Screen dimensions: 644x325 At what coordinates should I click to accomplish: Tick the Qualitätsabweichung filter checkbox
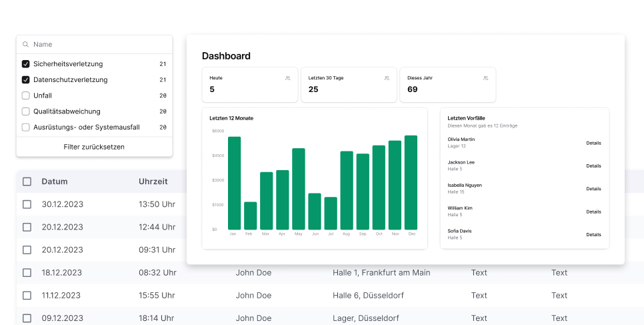pyautogui.click(x=25, y=111)
